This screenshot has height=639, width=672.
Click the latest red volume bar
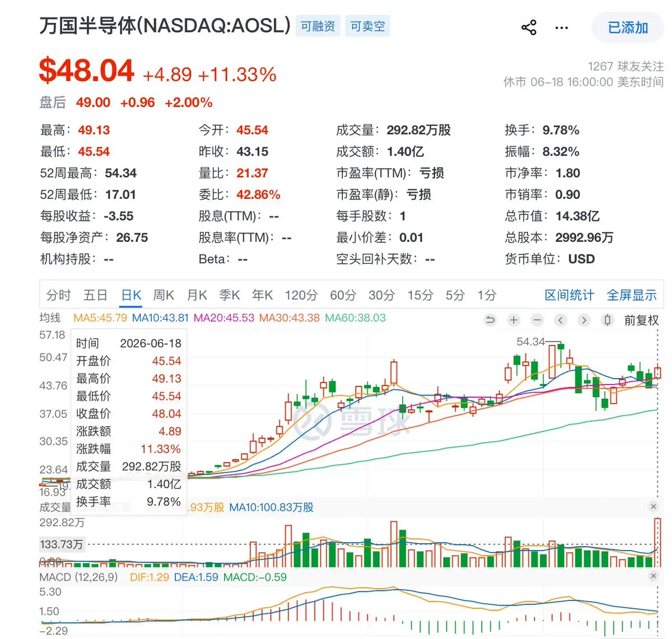[x=657, y=543]
